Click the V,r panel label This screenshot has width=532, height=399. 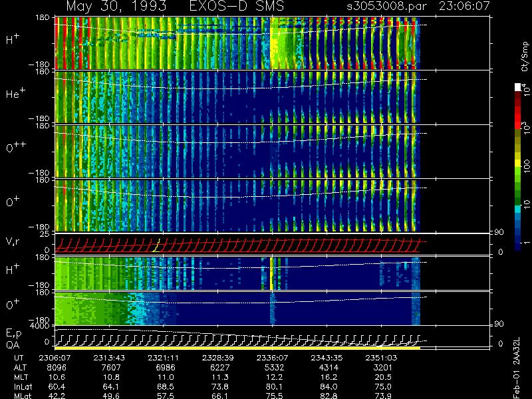pos(13,241)
